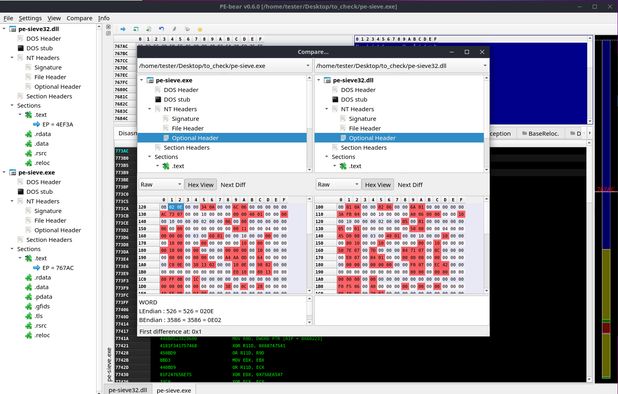Click the Compare left tree vertical scrollbar
The height and width of the screenshot is (394, 618).
point(309,123)
